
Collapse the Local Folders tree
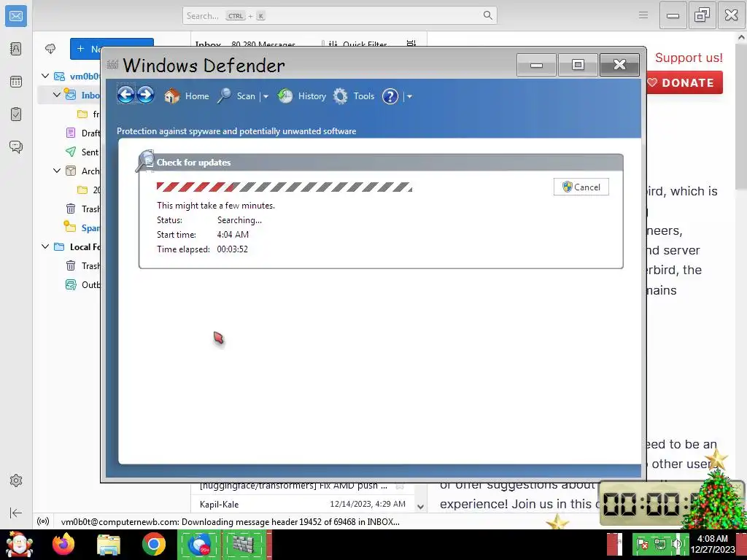tap(45, 246)
